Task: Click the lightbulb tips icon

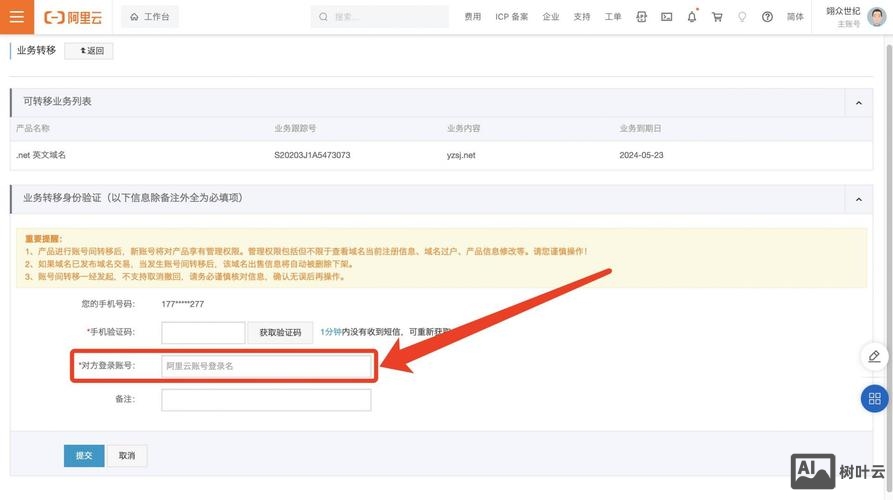Action: click(x=742, y=17)
